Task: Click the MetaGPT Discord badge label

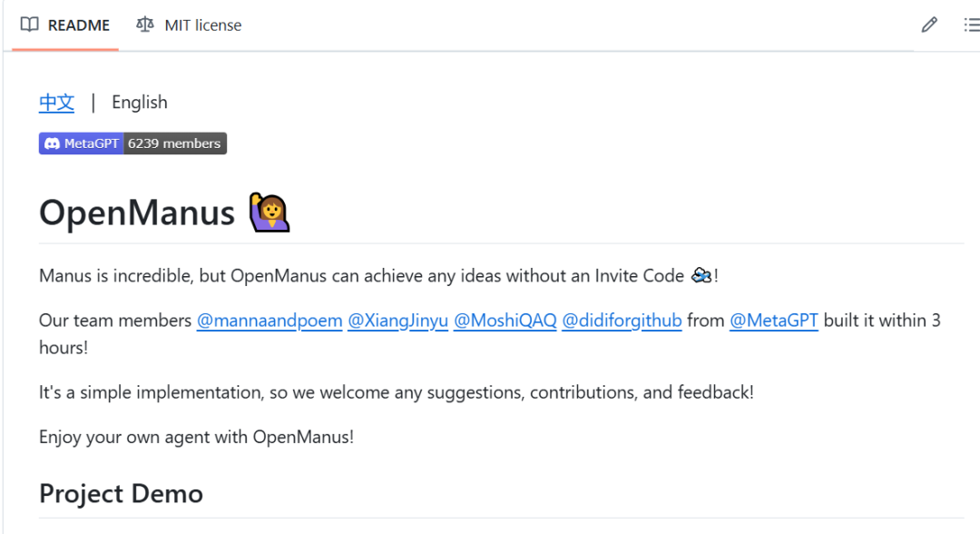Action: point(82,143)
